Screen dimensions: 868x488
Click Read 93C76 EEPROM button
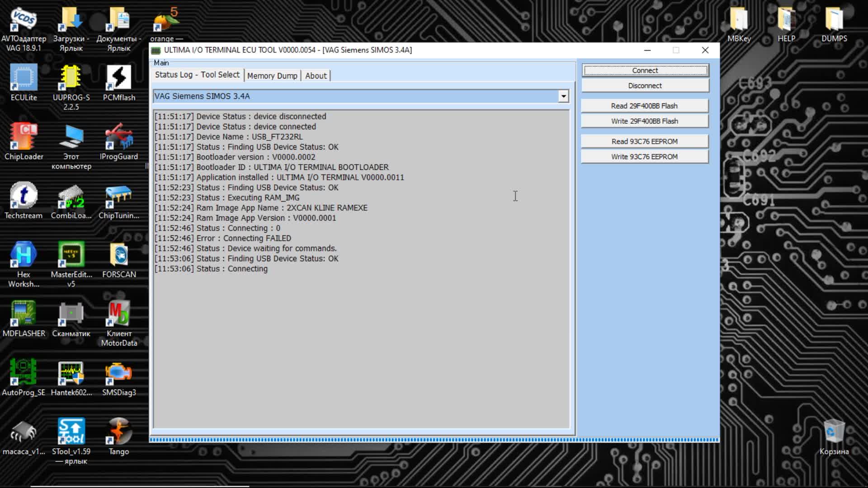click(644, 141)
